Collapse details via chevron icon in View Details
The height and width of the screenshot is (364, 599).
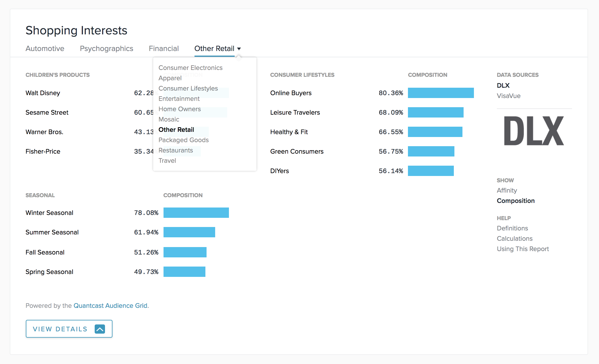click(100, 329)
